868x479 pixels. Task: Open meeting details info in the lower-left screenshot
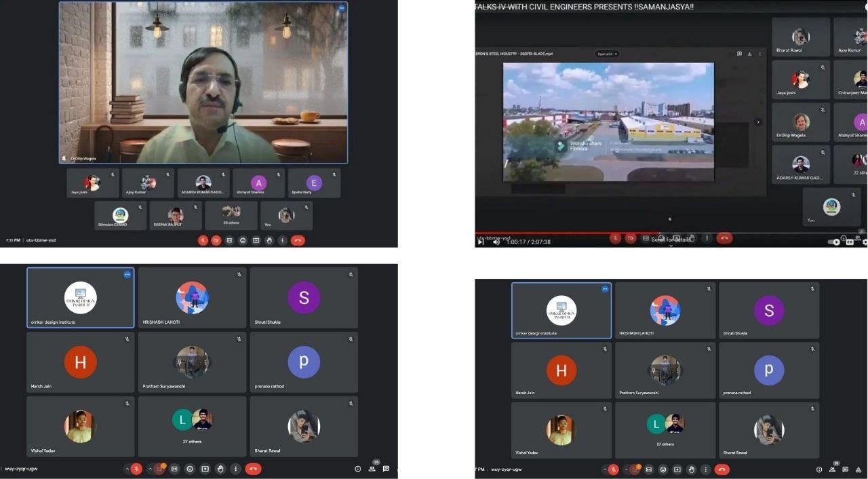point(357,469)
